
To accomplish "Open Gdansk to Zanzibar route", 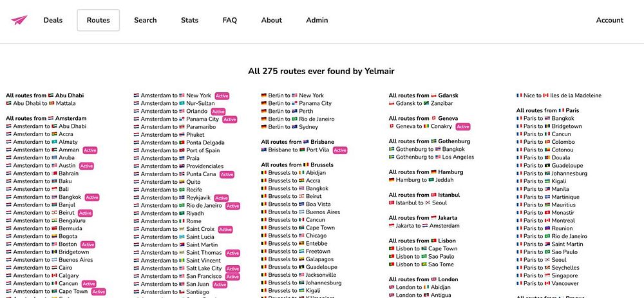I will pos(421,103).
